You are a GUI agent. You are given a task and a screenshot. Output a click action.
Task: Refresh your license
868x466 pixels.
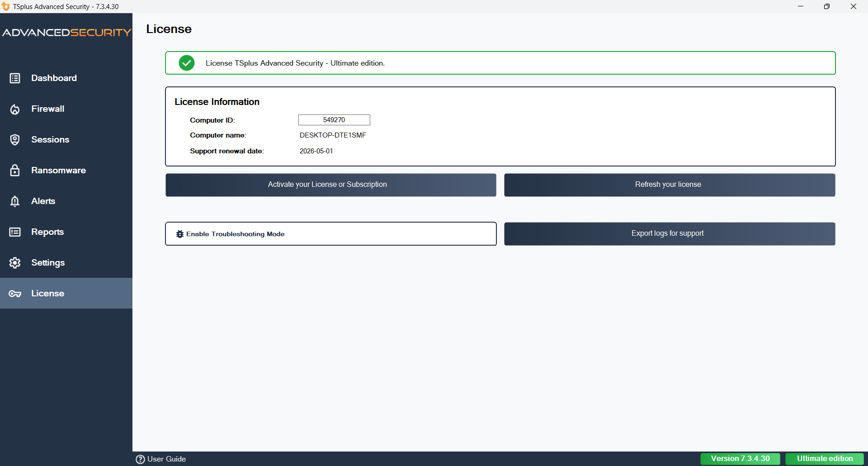670,185
